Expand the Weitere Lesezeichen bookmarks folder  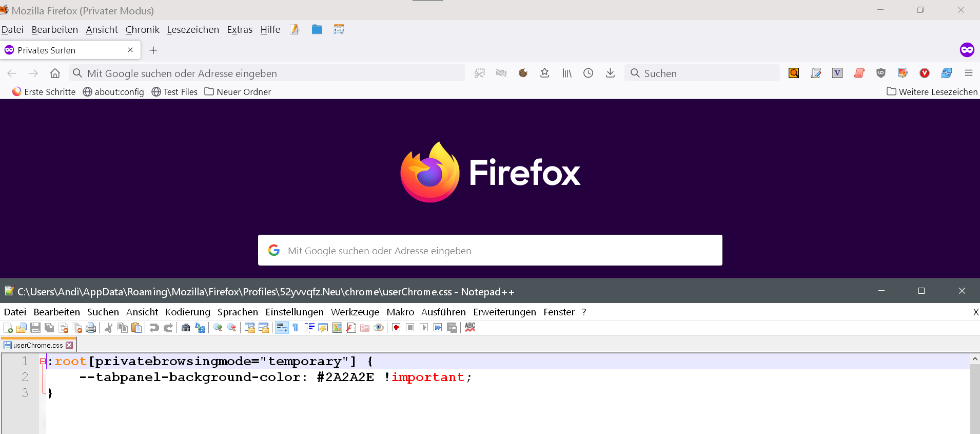point(932,92)
